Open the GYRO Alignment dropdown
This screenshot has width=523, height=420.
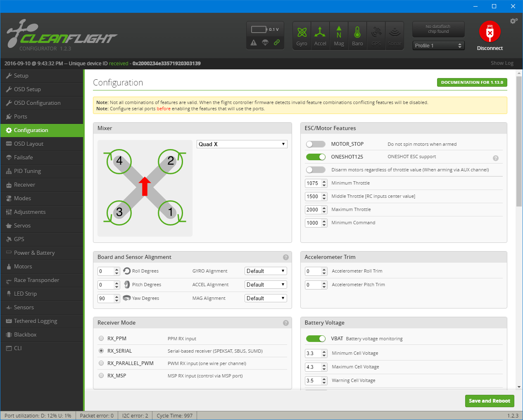[x=266, y=271]
